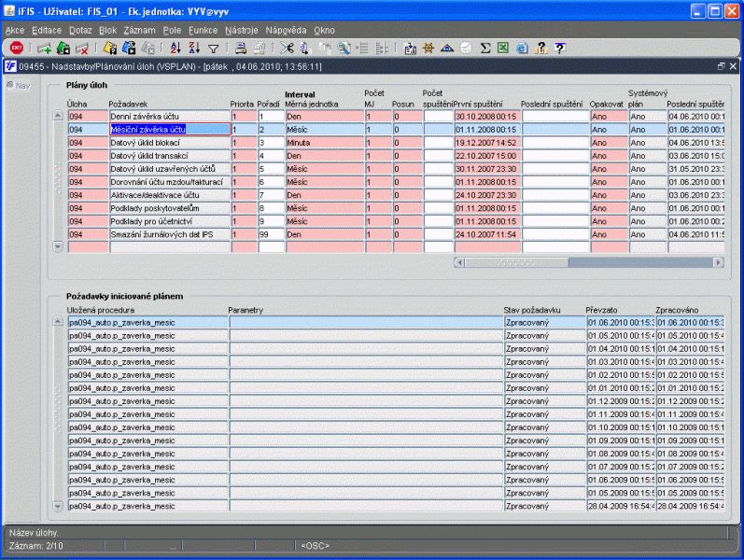Viewport: 744px width, 560px height.
Task: Click the Excel export icon
Action: pos(503,48)
